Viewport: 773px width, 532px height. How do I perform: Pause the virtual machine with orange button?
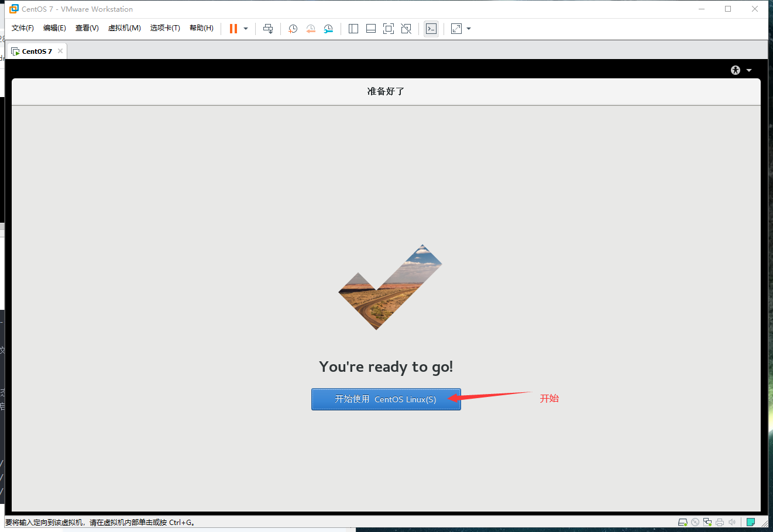[233, 29]
